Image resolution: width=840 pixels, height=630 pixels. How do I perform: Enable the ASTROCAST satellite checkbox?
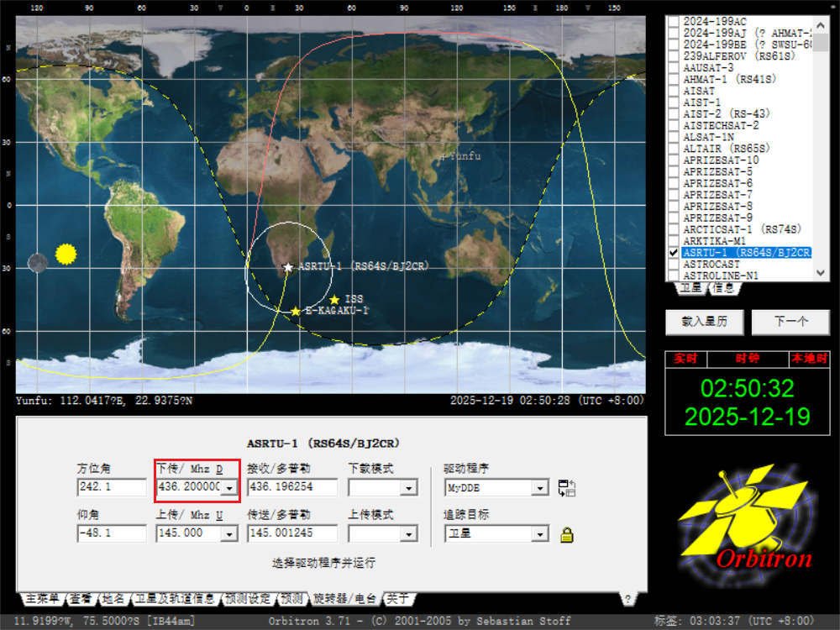(x=673, y=264)
